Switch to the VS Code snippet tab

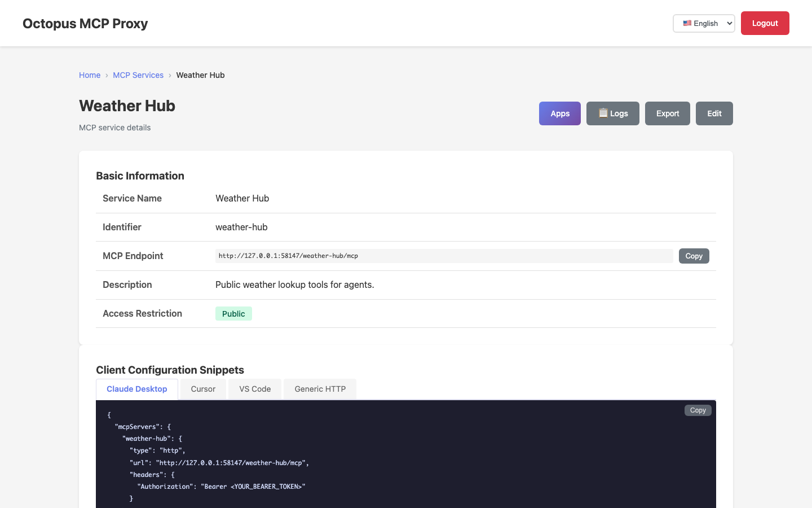[x=255, y=389]
